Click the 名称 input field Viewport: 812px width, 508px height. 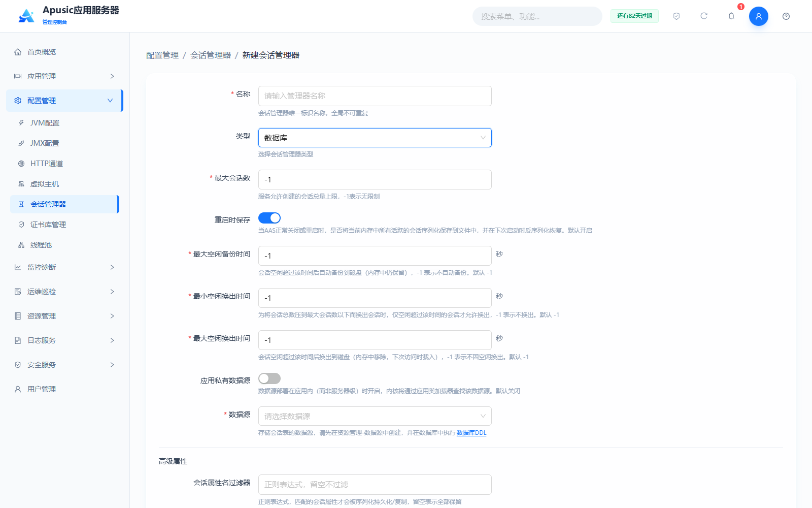(x=375, y=96)
